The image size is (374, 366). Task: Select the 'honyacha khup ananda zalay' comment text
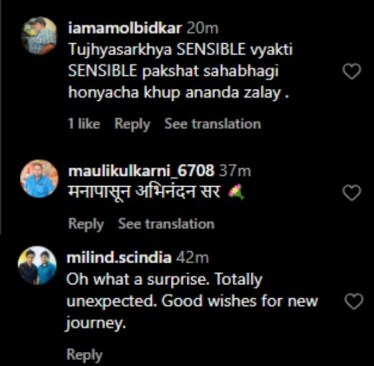(178, 93)
